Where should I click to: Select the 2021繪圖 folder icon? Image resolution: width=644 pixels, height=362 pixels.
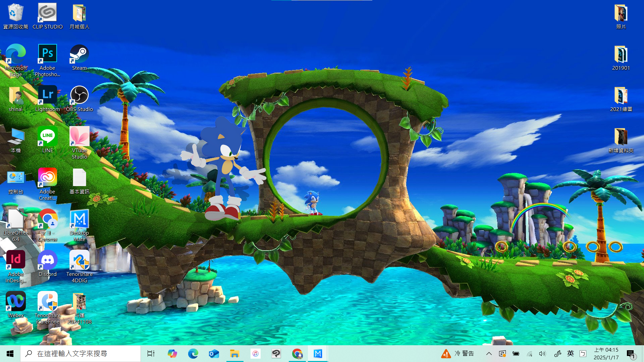[x=621, y=99]
